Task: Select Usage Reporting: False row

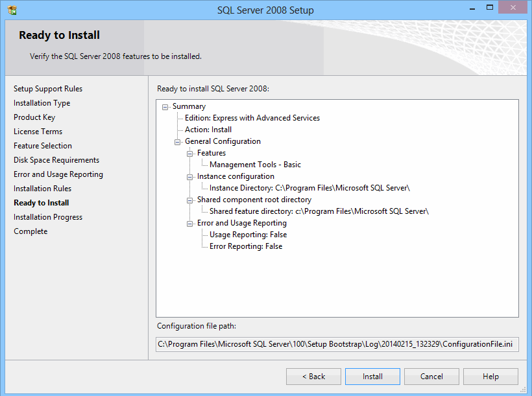Action: (x=248, y=235)
